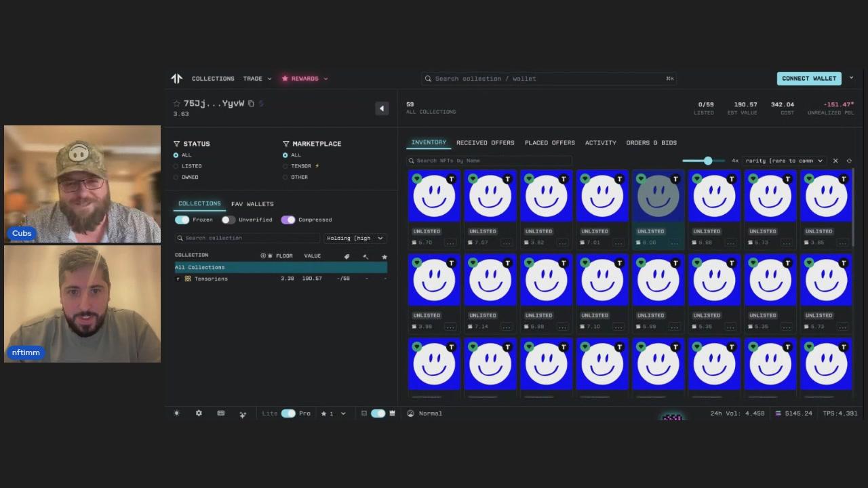Adjust the grid size slider
The width and height of the screenshot is (868, 488).
(707, 161)
